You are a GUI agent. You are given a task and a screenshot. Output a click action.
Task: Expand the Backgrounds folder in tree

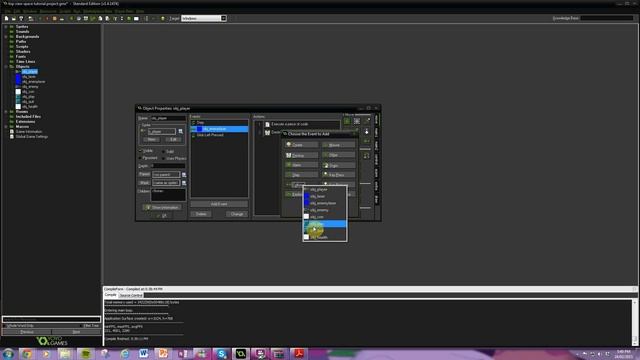[x=6, y=37]
